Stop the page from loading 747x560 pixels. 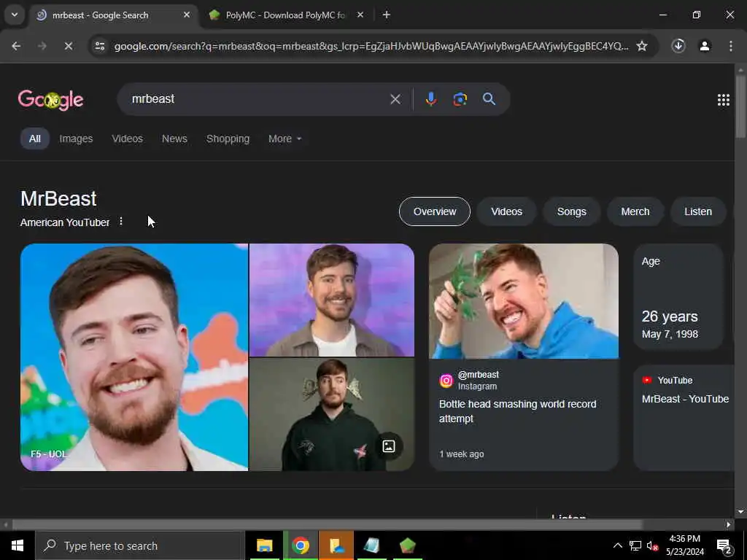coord(68,46)
